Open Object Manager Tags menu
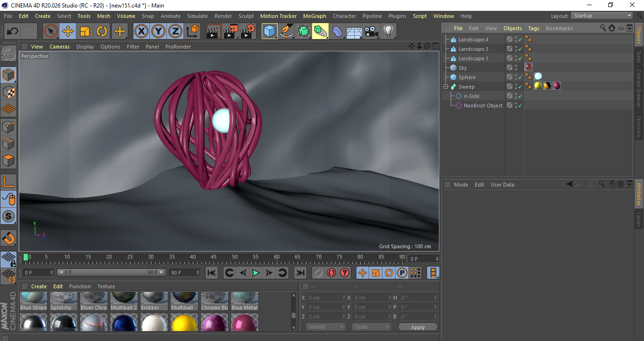This screenshot has height=341, width=644. click(534, 28)
